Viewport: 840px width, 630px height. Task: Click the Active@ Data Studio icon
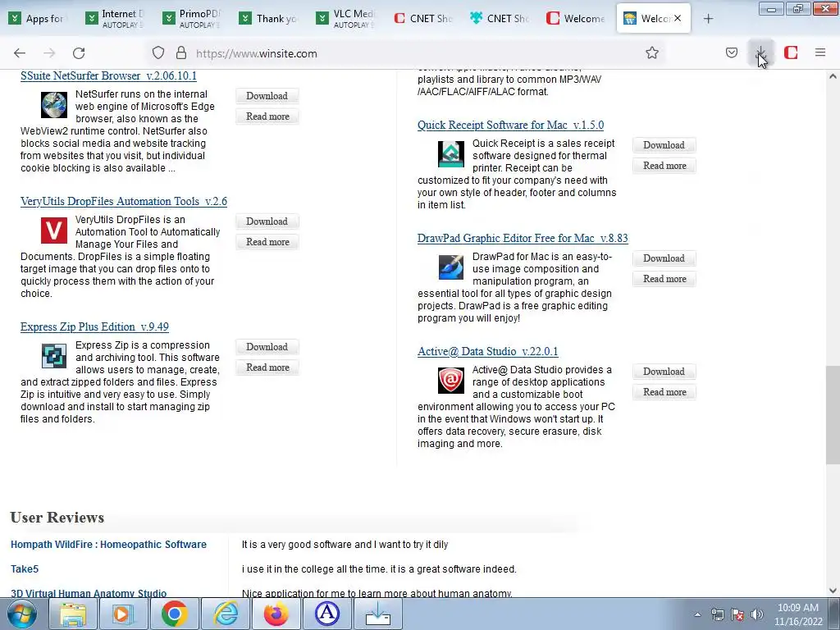451,381
